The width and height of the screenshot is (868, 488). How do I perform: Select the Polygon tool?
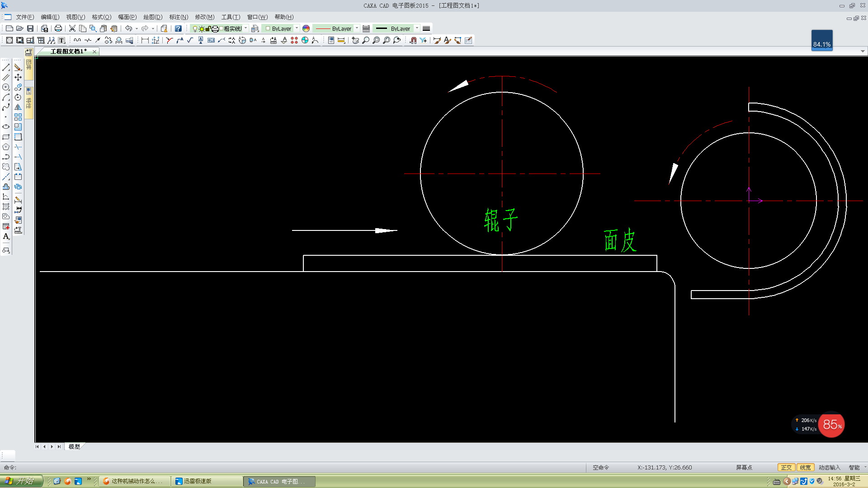click(6, 147)
